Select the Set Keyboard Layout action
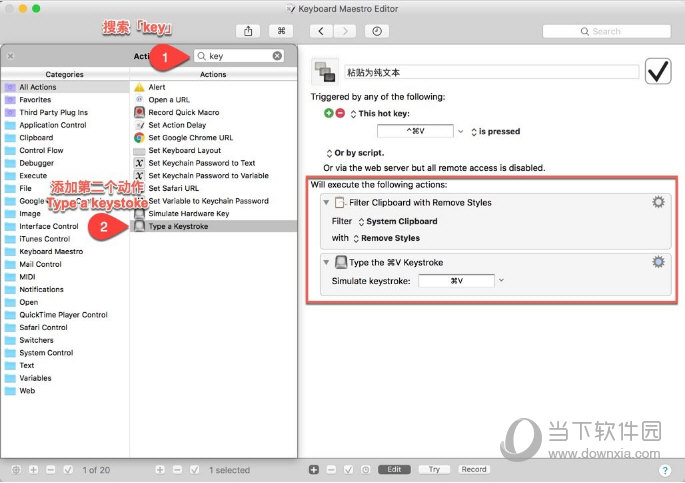Viewport: 685px width, 483px height. click(x=214, y=150)
